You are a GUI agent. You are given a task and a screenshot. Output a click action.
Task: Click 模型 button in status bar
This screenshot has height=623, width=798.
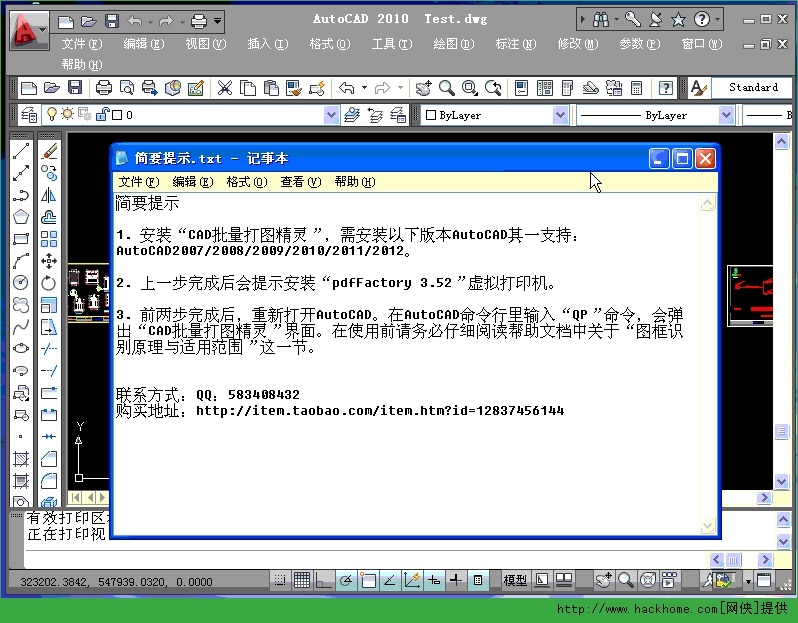(515, 580)
